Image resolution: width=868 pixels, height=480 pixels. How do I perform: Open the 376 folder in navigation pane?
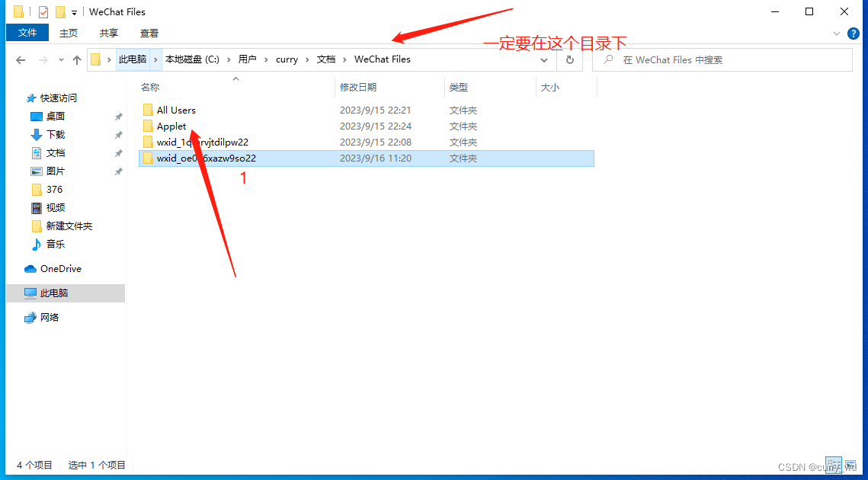[54, 190]
